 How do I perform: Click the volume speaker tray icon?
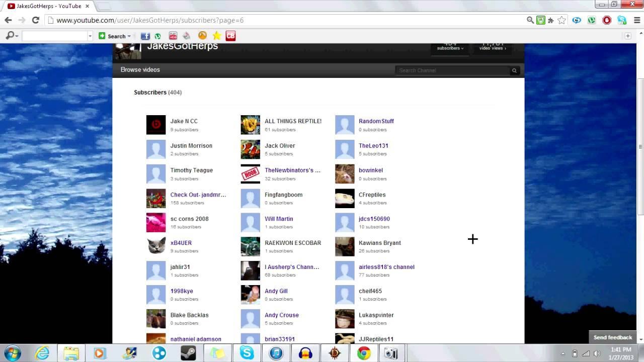click(597, 353)
